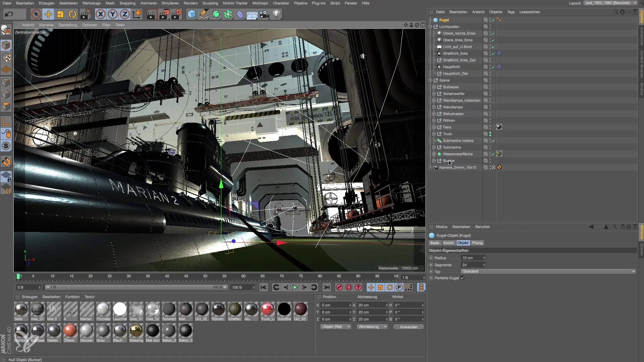Click the axis mode L icon
This screenshot has height=362, width=644.
click(6, 122)
